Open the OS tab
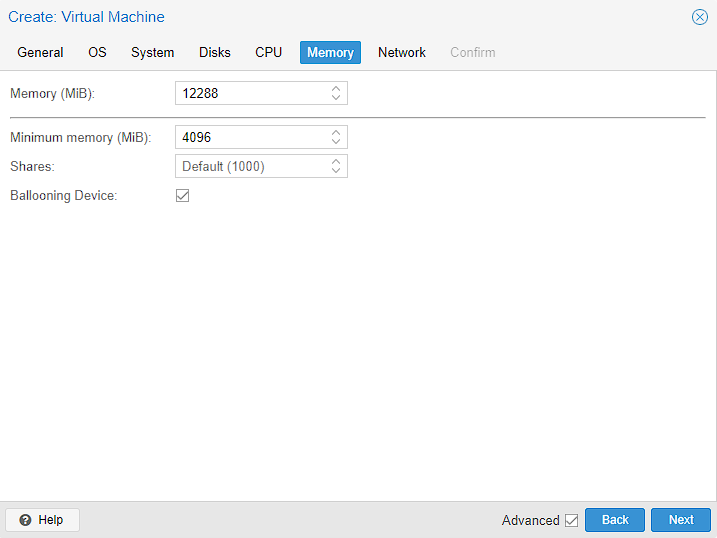 (97, 52)
